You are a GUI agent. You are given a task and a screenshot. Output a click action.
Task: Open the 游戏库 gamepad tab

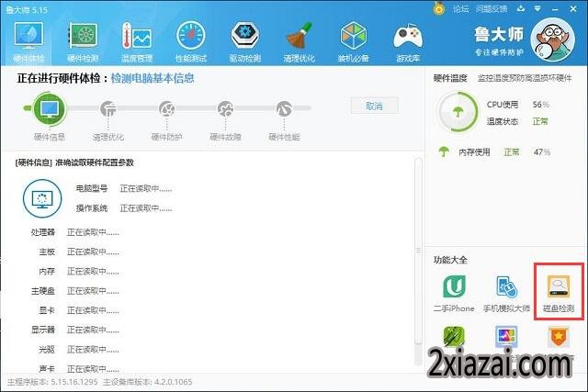point(408,41)
